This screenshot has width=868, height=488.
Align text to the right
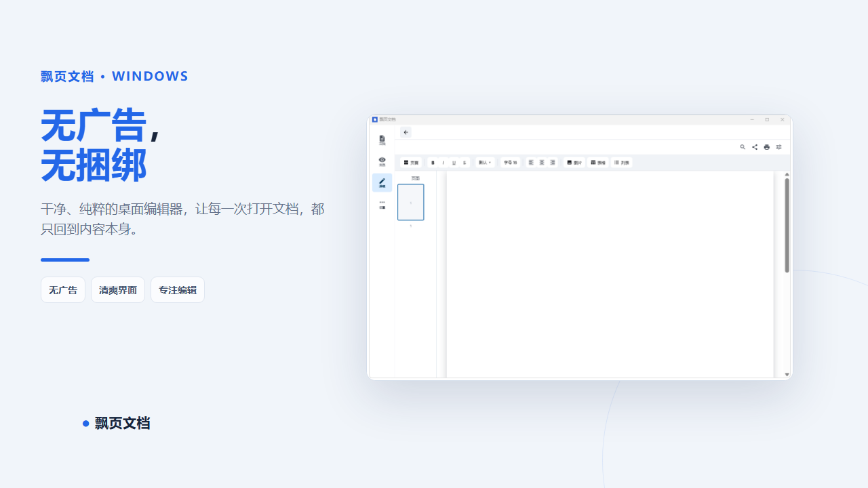click(x=553, y=163)
